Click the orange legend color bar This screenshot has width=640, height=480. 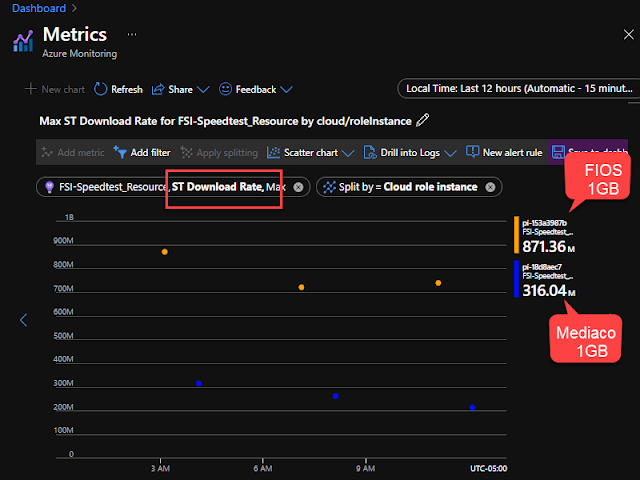pyautogui.click(x=516, y=235)
